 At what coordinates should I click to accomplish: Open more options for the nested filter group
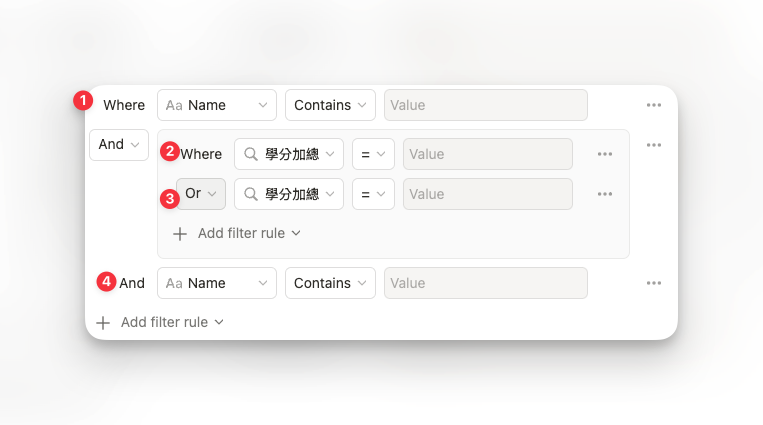653,145
